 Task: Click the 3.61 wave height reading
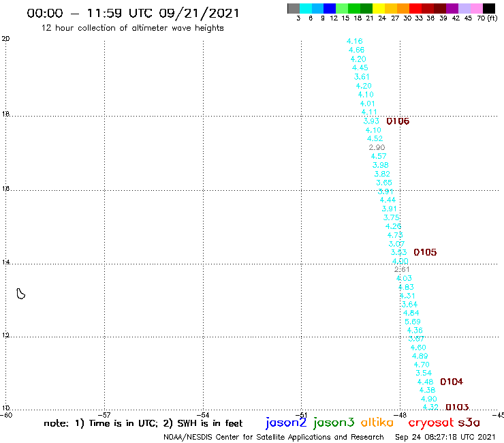coord(362,77)
